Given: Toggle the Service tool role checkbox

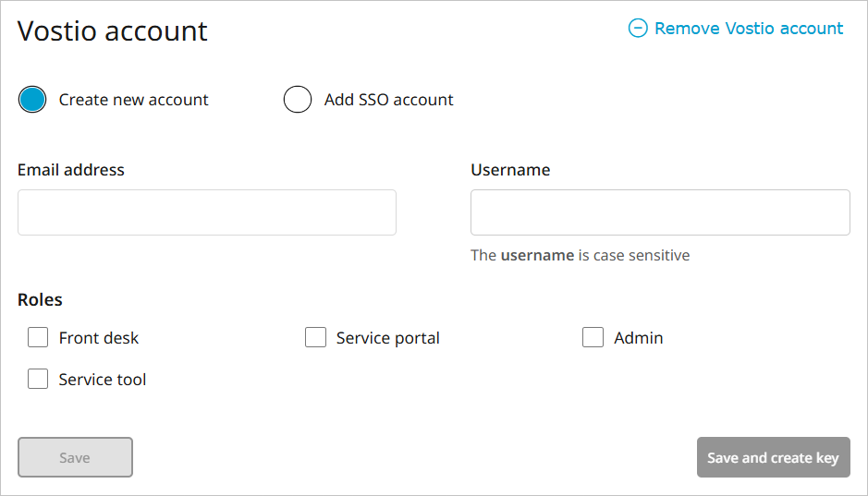Looking at the screenshot, I should 38,380.
